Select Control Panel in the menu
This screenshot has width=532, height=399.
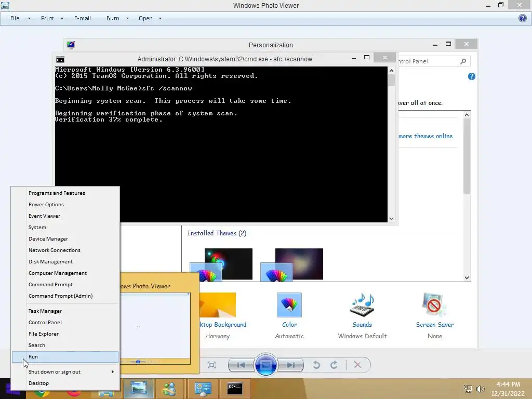point(65,323)
